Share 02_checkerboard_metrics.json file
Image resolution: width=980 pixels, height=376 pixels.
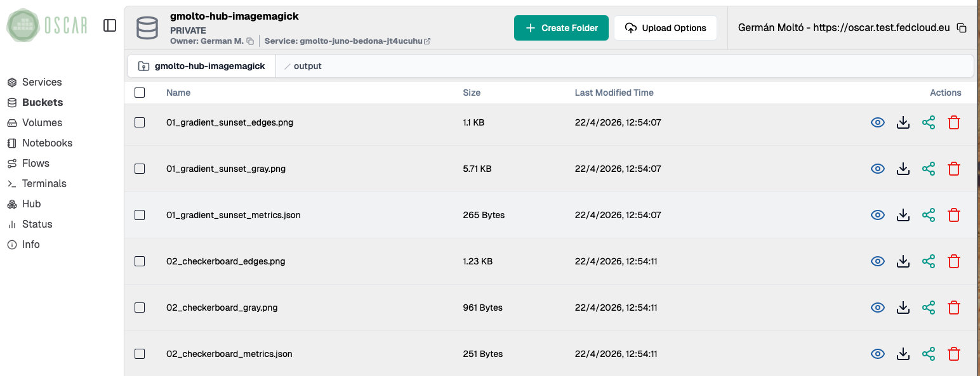click(x=928, y=354)
